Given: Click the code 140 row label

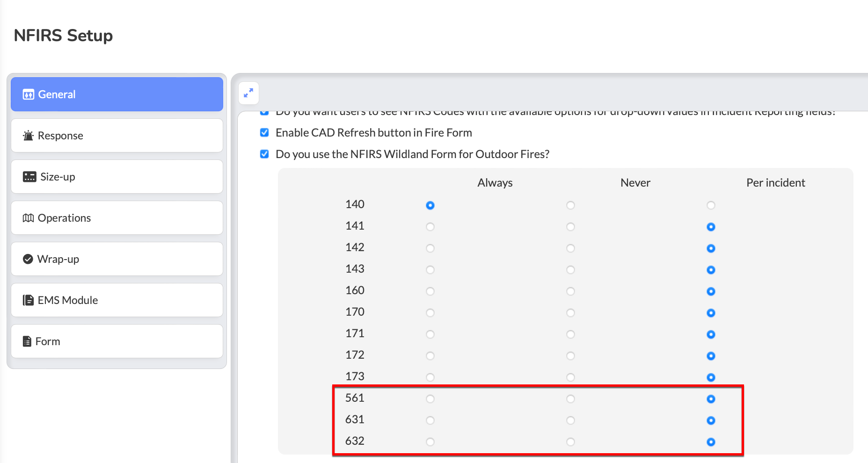Looking at the screenshot, I should click(x=355, y=204).
